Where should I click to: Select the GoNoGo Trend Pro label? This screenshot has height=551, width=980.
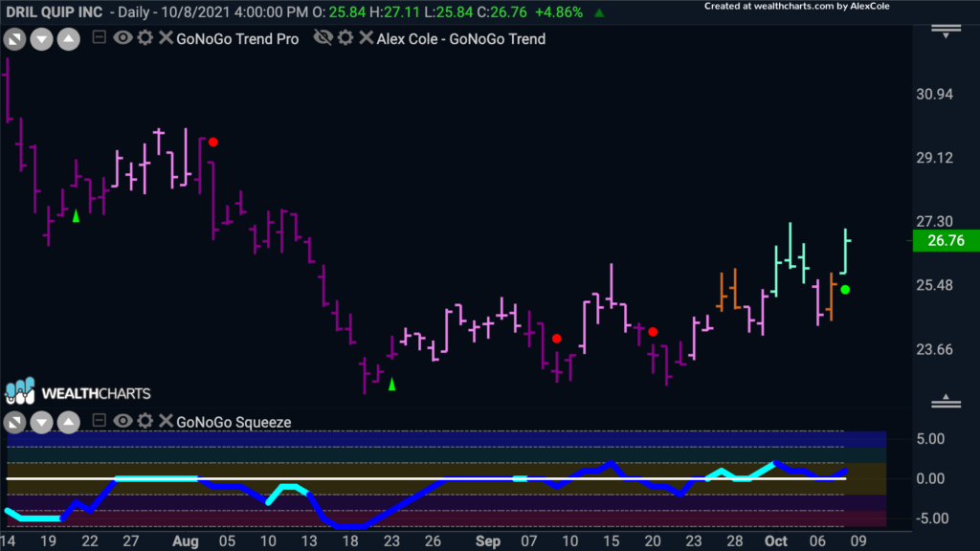pos(237,38)
